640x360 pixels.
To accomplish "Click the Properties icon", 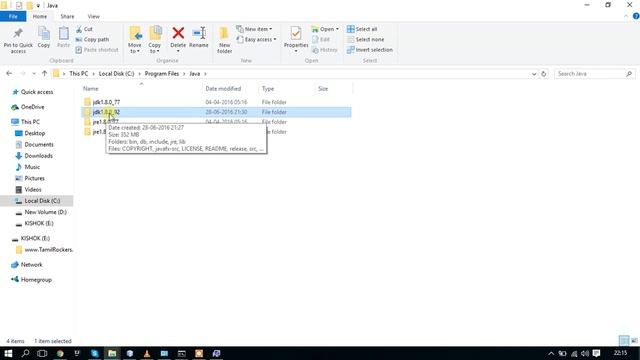I will pos(296,33).
